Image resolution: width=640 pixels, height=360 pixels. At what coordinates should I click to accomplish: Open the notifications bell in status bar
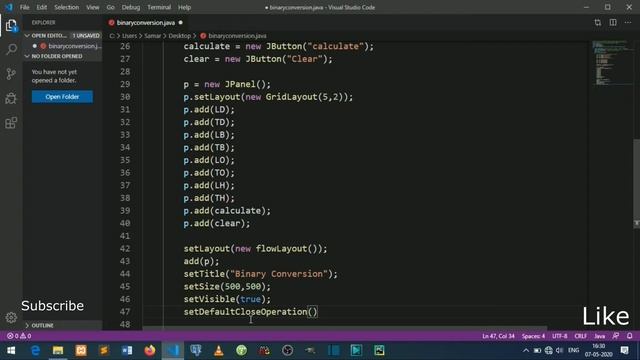pos(629,336)
